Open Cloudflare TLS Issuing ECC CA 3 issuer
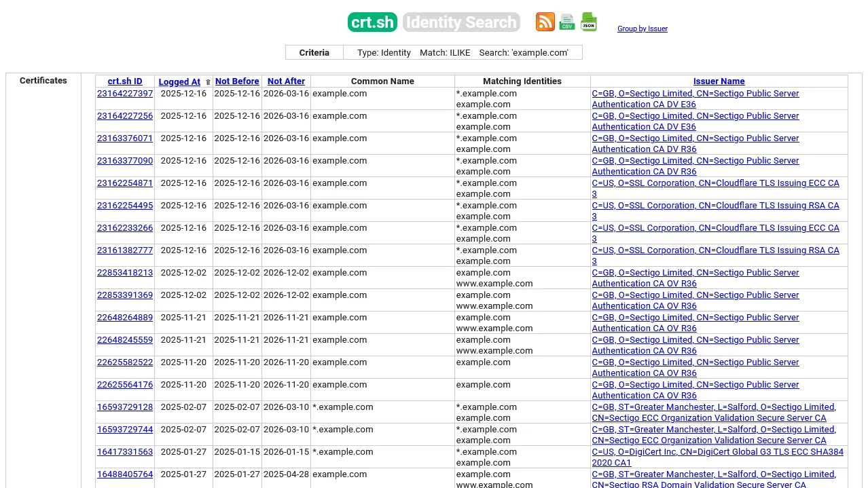Viewport: 868px width, 488px height. tap(716, 188)
